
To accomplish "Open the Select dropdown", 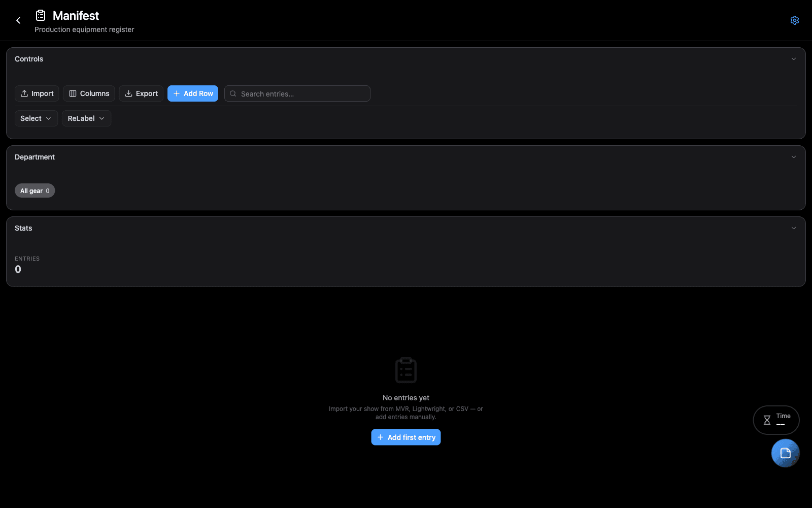I will [36, 118].
